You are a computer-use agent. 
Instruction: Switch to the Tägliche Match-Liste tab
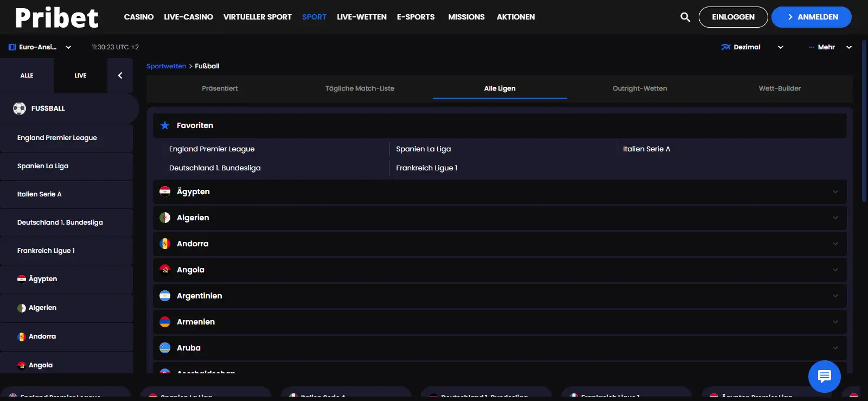point(360,88)
